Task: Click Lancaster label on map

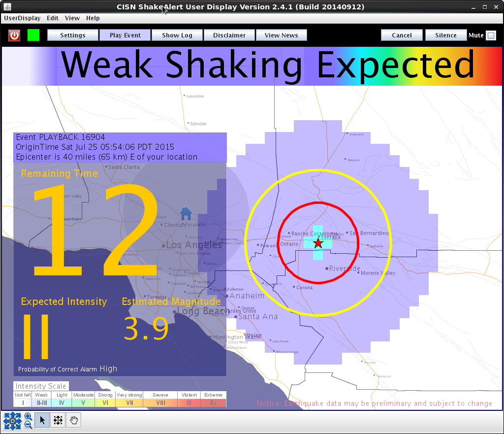Action: point(195,96)
